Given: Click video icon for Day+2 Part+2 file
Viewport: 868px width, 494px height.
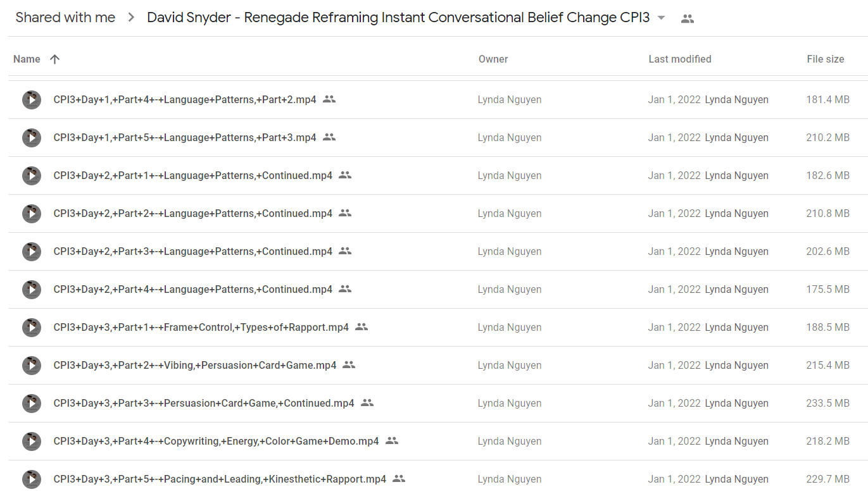Looking at the screenshot, I should (32, 214).
